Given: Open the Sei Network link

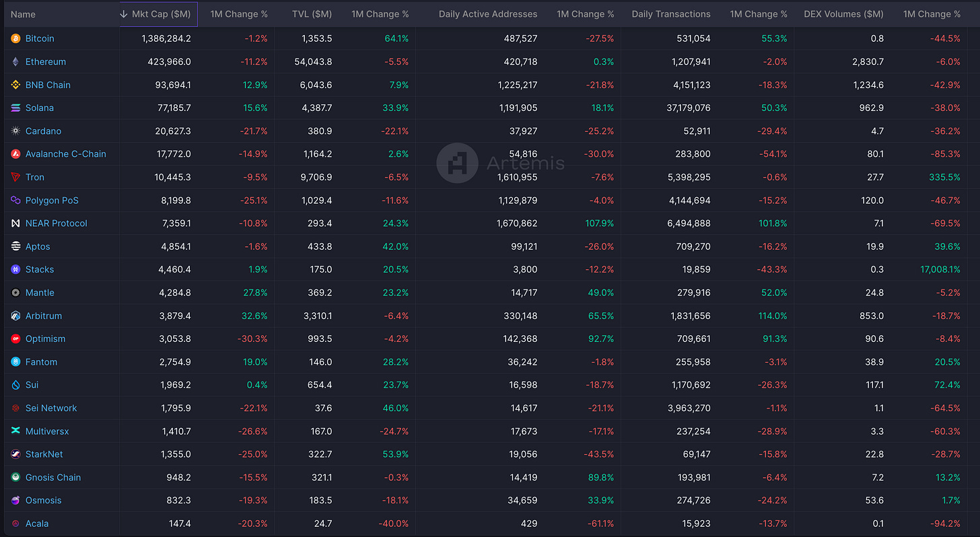Looking at the screenshot, I should (x=51, y=408).
